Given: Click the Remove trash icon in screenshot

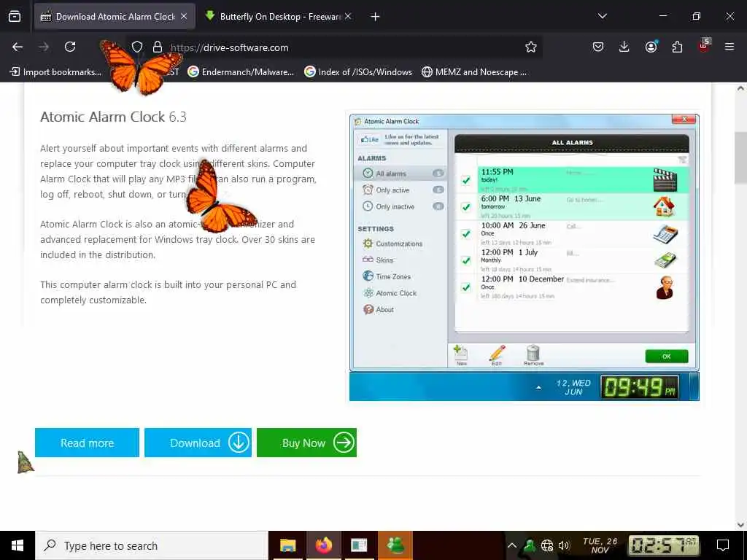Looking at the screenshot, I should click(x=533, y=355).
